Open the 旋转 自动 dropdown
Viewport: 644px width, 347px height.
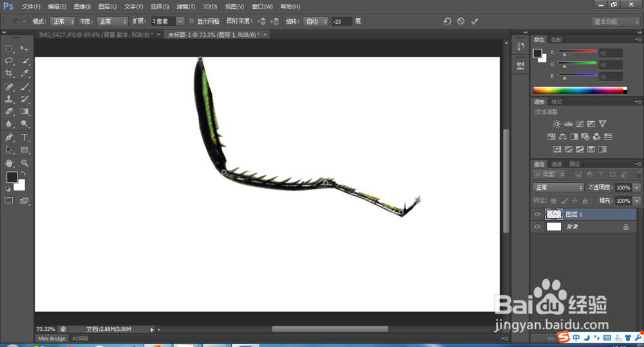[x=316, y=21]
